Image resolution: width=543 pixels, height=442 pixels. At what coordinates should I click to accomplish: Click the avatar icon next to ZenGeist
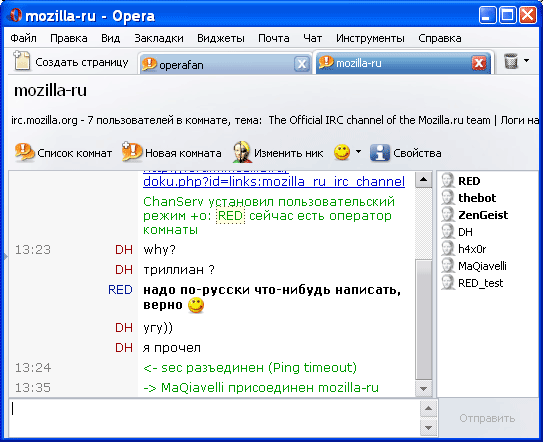click(448, 214)
